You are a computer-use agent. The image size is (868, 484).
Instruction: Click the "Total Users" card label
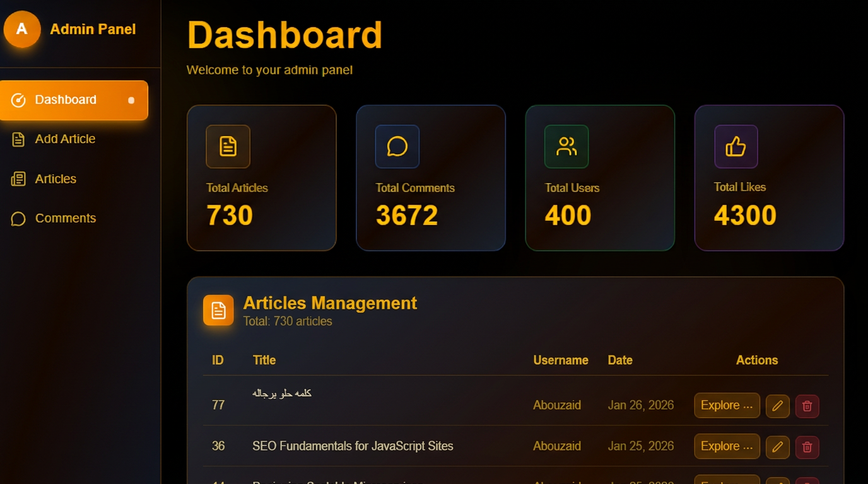tap(572, 188)
